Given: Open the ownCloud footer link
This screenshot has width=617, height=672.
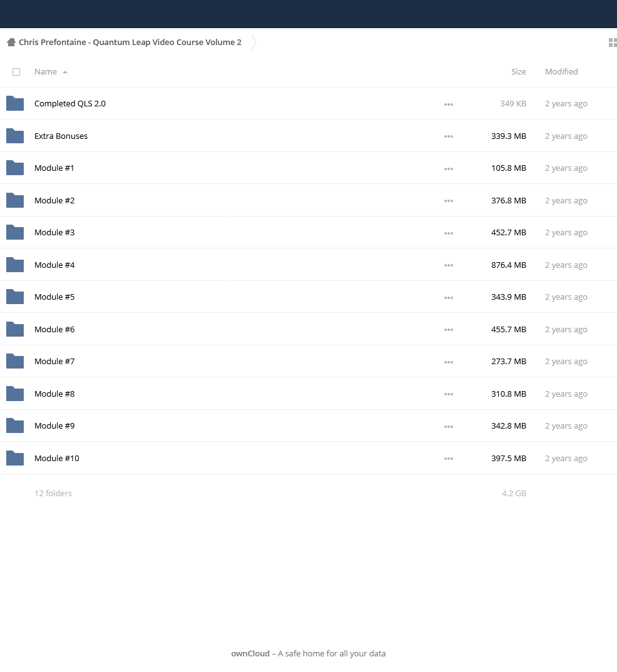Looking at the screenshot, I should [250, 654].
